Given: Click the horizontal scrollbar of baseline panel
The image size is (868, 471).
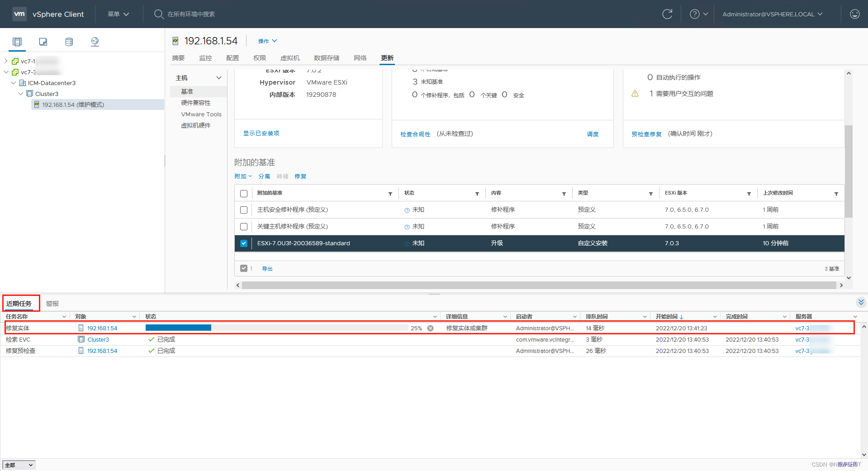Looking at the screenshot, I should (539, 285).
